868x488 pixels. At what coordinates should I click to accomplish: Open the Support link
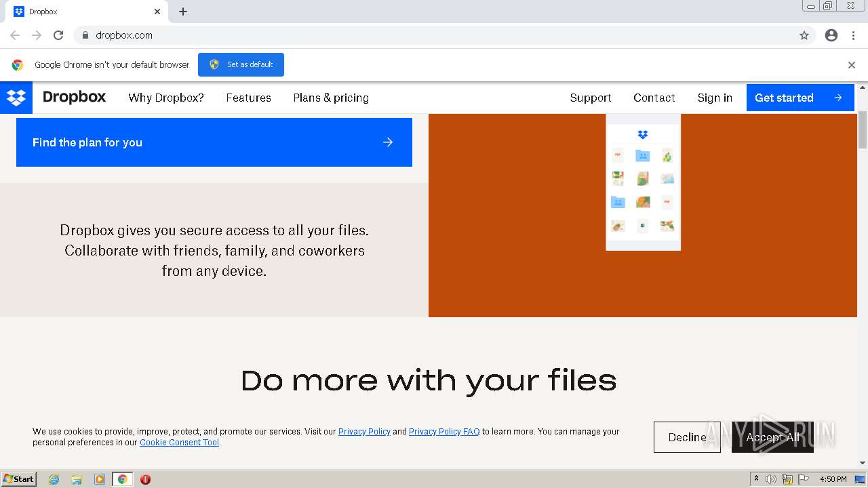pyautogui.click(x=590, y=98)
